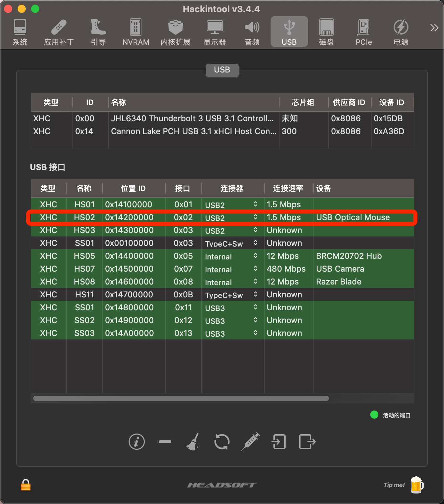The height and width of the screenshot is (504, 444).
Task: Sort ports by 连接器 column header
Action: 232,188
